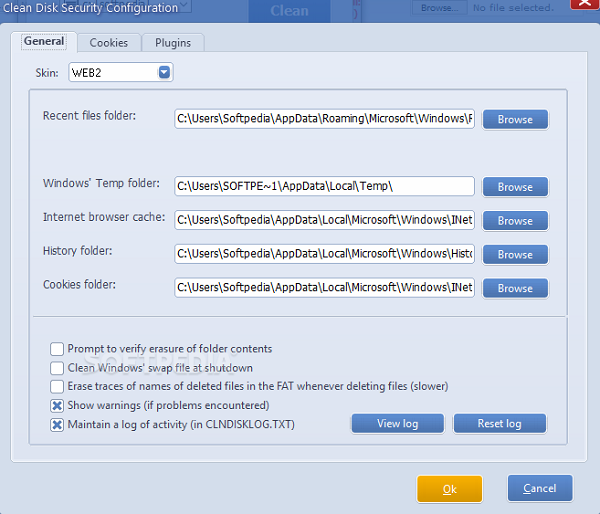Click the Cookies folder path field
600x514 pixels.
(324, 287)
